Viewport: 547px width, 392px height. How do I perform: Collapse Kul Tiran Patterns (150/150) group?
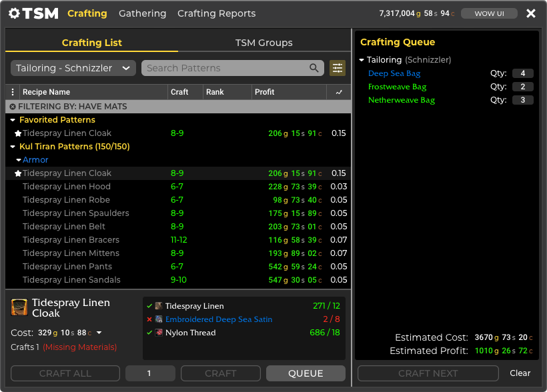point(13,147)
